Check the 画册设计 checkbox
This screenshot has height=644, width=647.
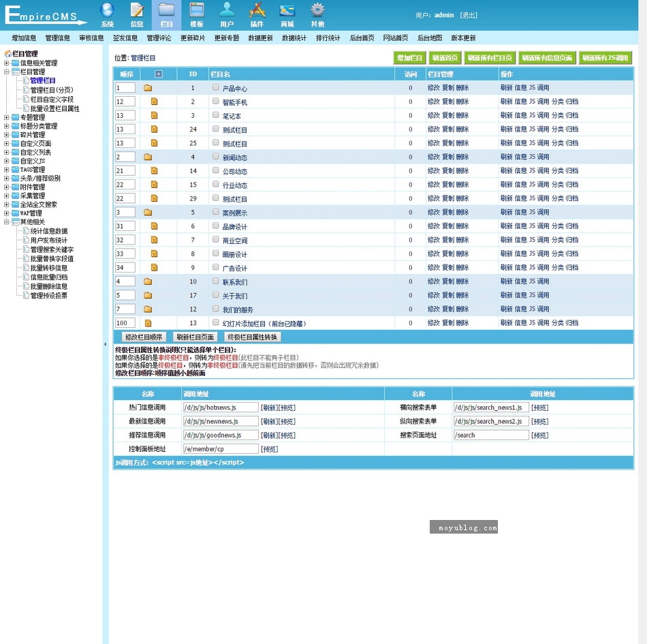(x=215, y=253)
